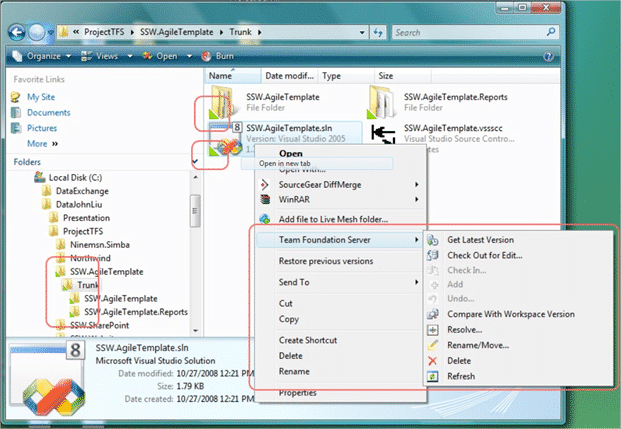Click the red X Delete icon
This screenshot has width=621, height=429.
pyautogui.click(x=432, y=360)
